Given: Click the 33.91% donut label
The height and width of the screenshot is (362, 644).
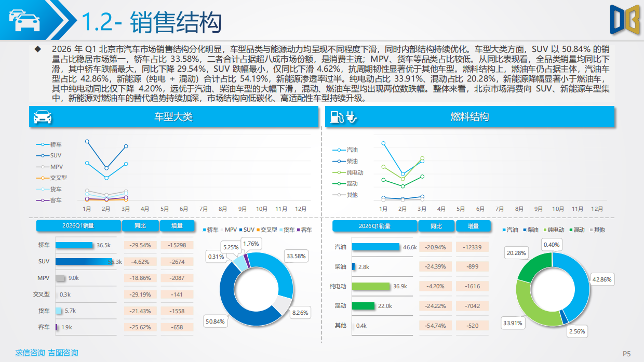Looking at the screenshot, I should coord(513,323).
